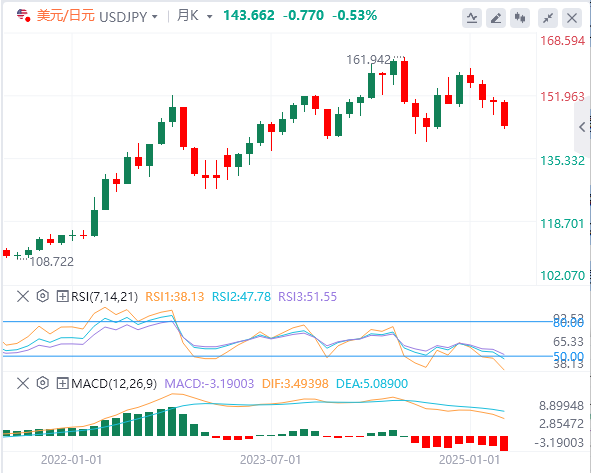
Task: Click the 161.942 high price label
Action: 368,60
